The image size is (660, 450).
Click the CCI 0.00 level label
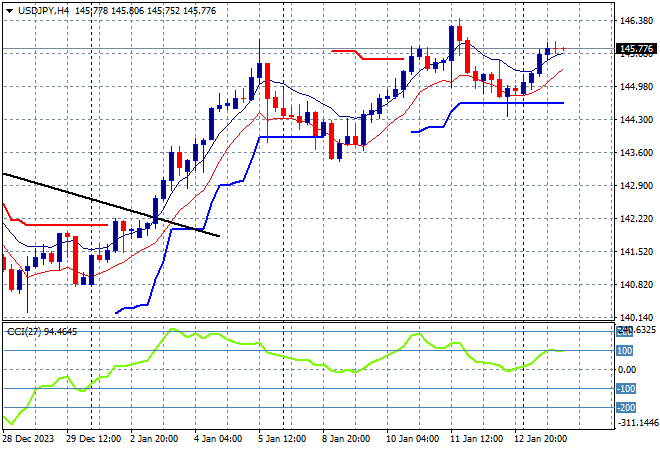[627, 370]
